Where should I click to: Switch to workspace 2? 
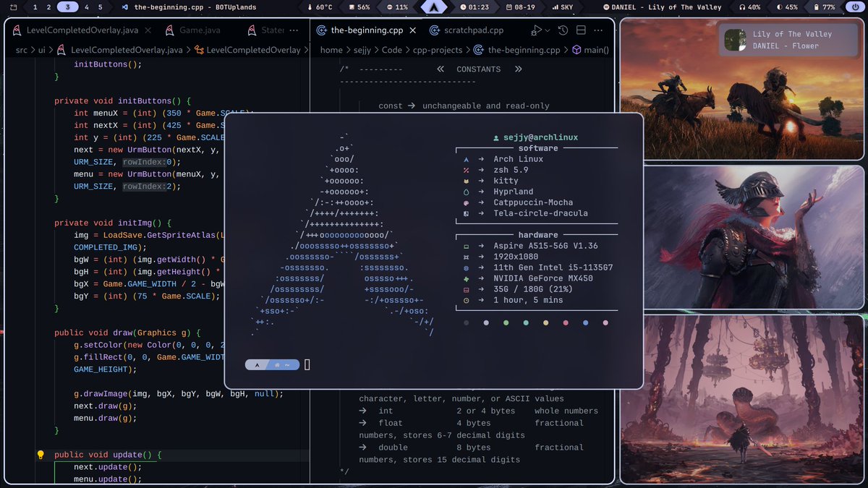pos(48,7)
